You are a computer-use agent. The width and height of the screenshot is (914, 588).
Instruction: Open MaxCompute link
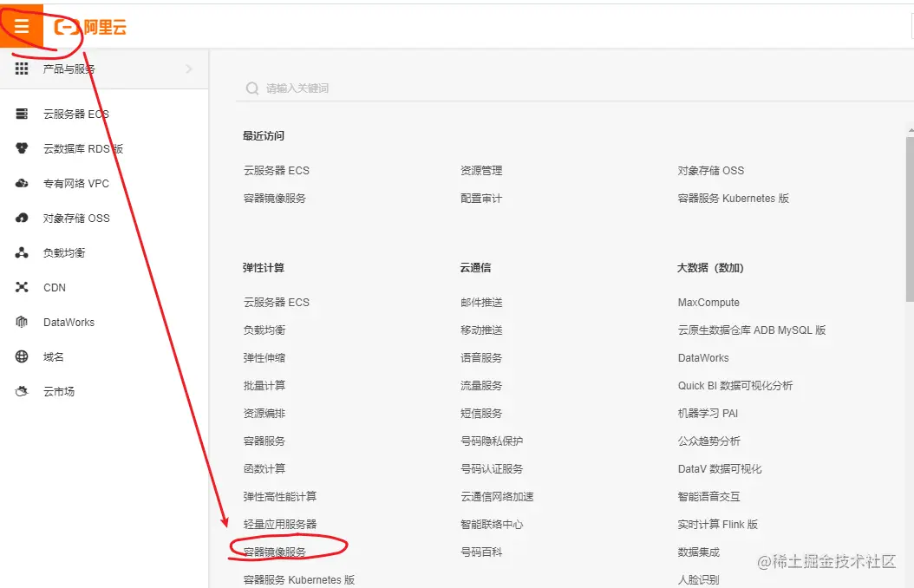click(x=708, y=303)
